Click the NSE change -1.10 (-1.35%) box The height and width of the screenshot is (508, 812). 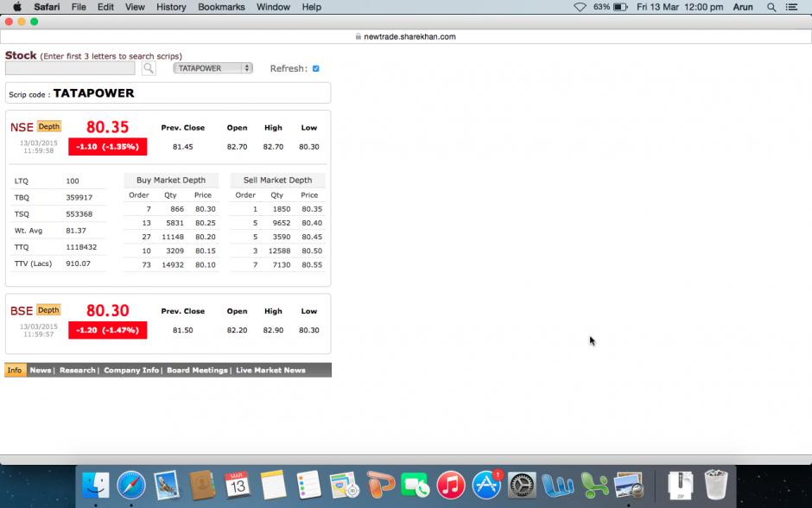(108, 147)
